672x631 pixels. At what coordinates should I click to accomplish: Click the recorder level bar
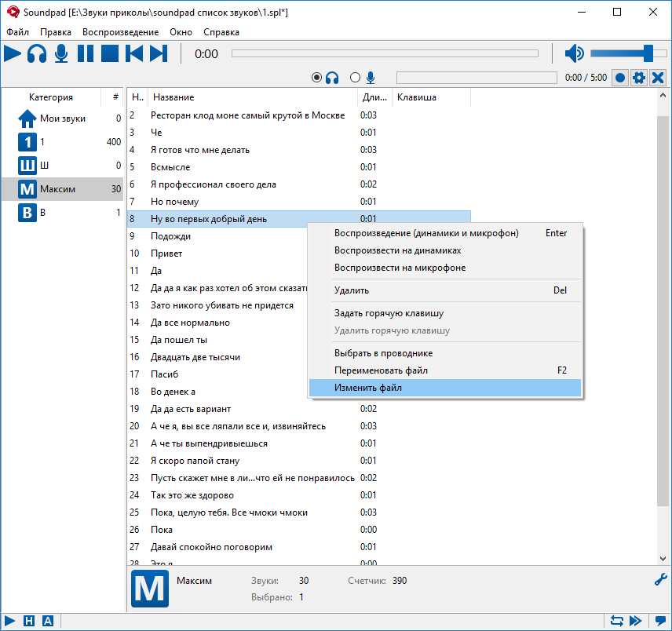coord(477,78)
